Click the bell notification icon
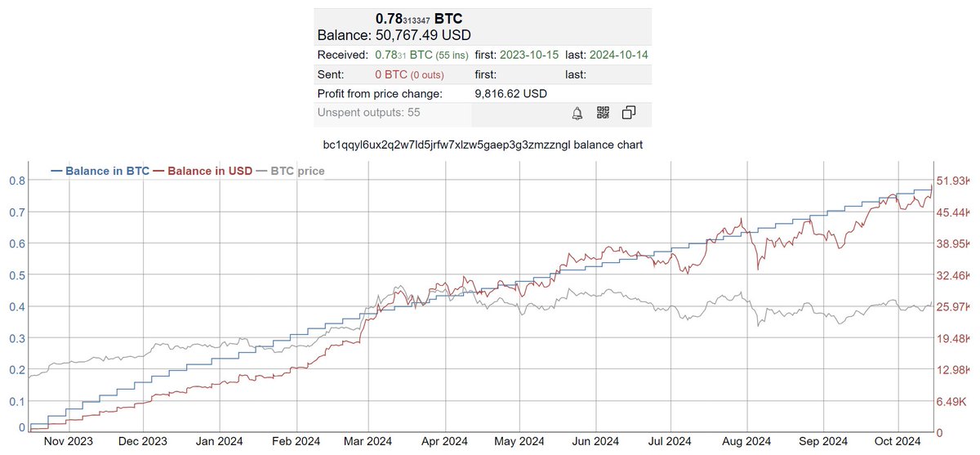980x455 pixels. click(577, 113)
